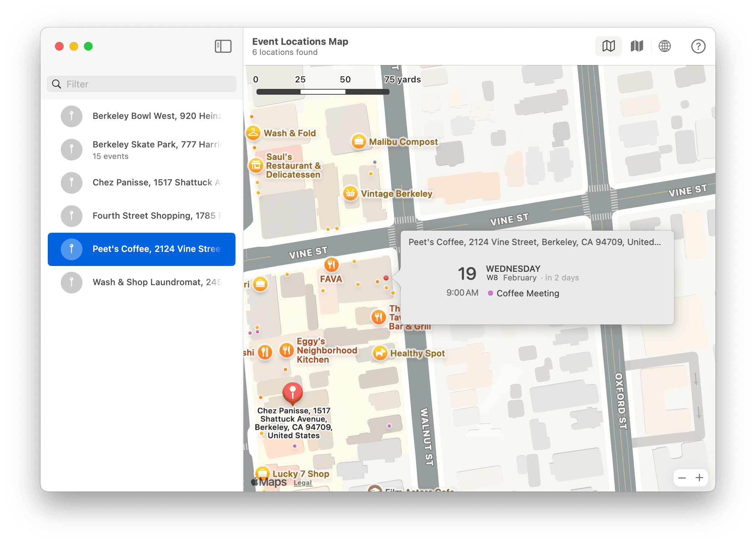Enable the globe view
This screenshot has width=756, height=545.
coord(665,46)
